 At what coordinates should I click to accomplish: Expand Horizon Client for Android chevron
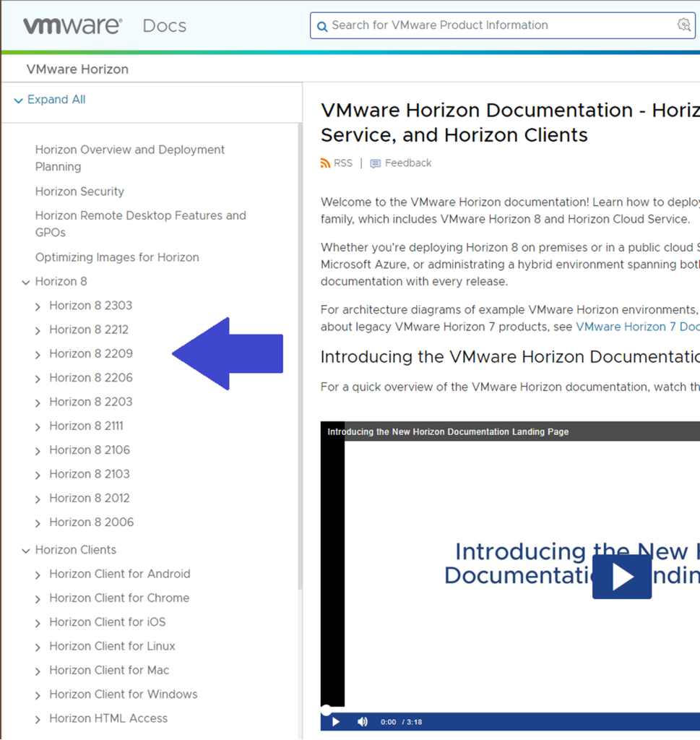tap(38, 575)
